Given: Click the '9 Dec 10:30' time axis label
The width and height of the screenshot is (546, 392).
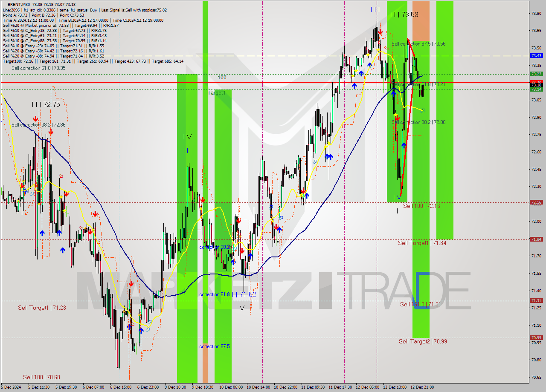Looking at the screenshot, I should pos(175,387).
